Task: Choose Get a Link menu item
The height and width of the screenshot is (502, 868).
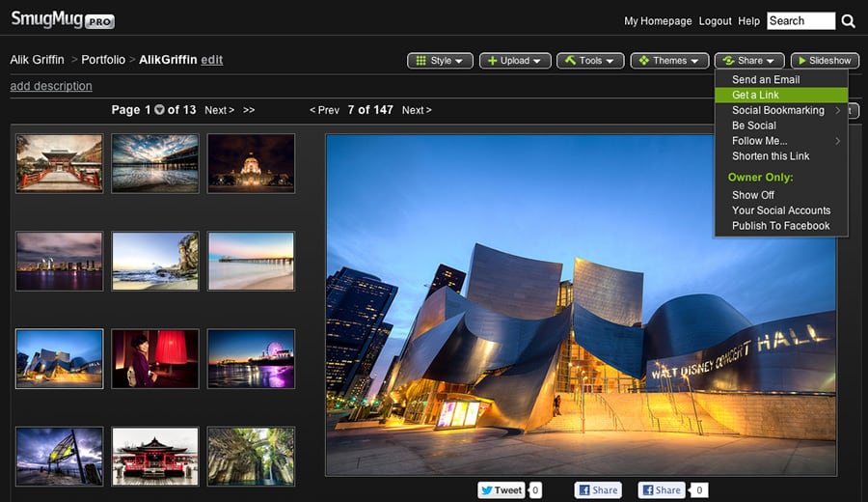Action: click(781, 95)
